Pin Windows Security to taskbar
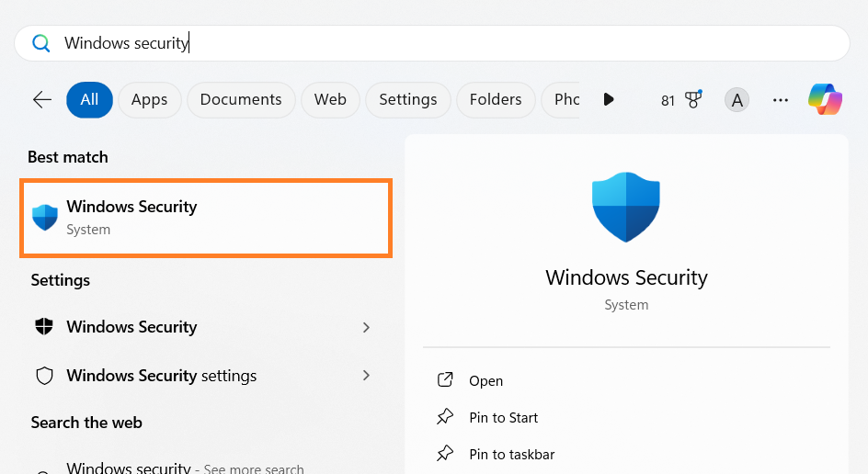Image resolution: width=868 pixels, height=474 pixels. pos(511,454)
